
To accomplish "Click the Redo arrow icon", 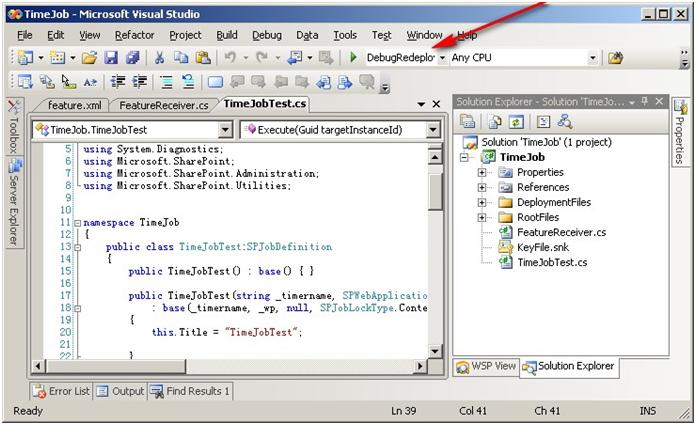I will [262, 58].
